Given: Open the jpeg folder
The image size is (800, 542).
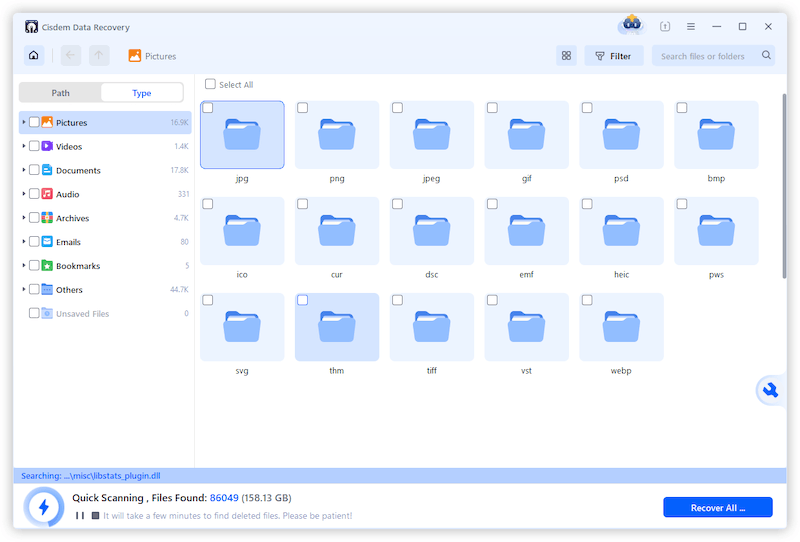Looking at the screenshot, I should tap(432, 135).
